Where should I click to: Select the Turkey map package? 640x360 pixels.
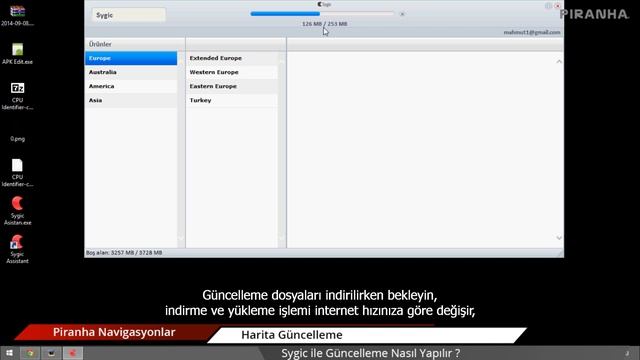pos(232,100)
